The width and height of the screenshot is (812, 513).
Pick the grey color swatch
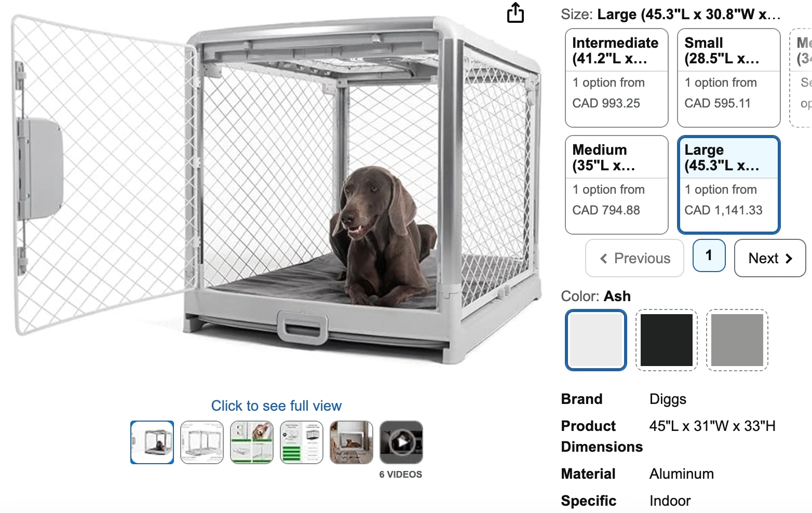click(x=737, y=340)
